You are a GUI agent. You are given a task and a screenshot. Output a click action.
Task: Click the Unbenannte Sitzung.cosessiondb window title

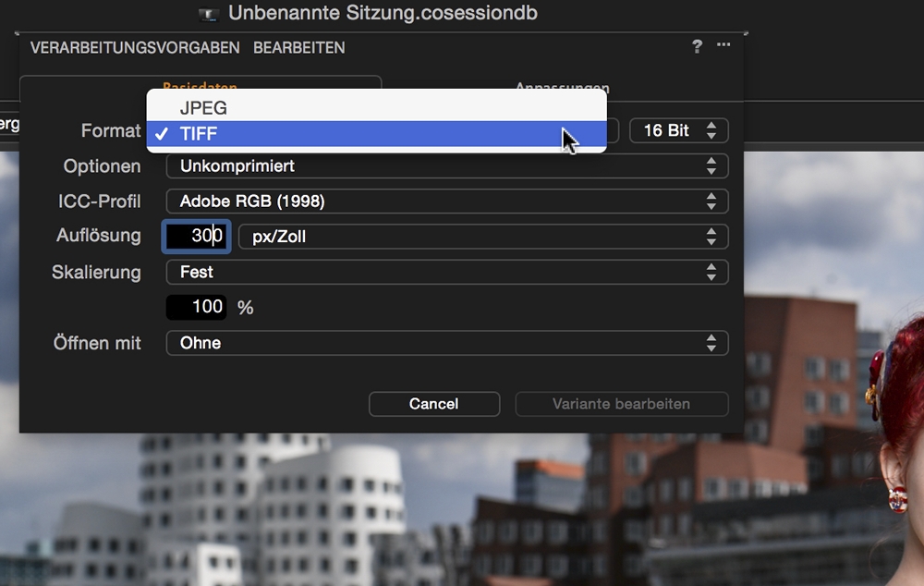pyautogui.click(x=383, y=13)
